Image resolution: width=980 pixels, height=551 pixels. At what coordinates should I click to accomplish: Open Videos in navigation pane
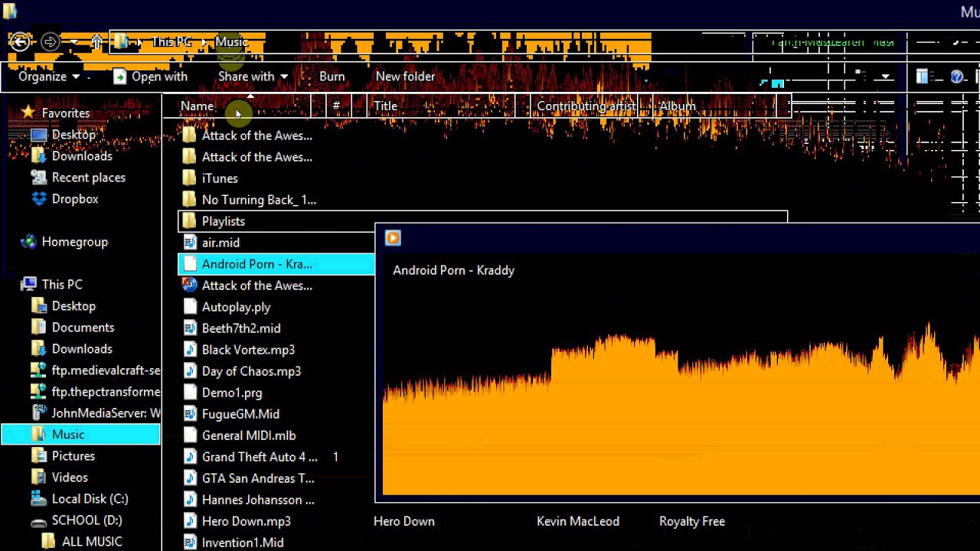coord(70,478)
